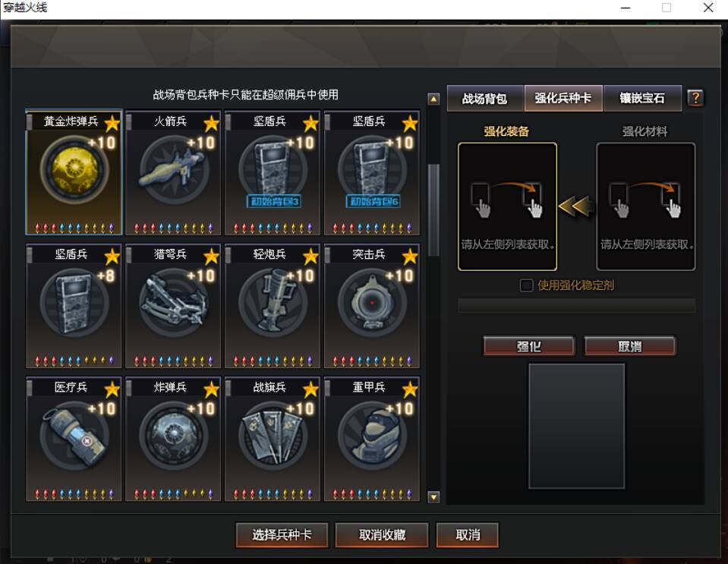
Task: Select the 黄金炸弹兵 golden bomb card
Action: (x=74, y=172)
